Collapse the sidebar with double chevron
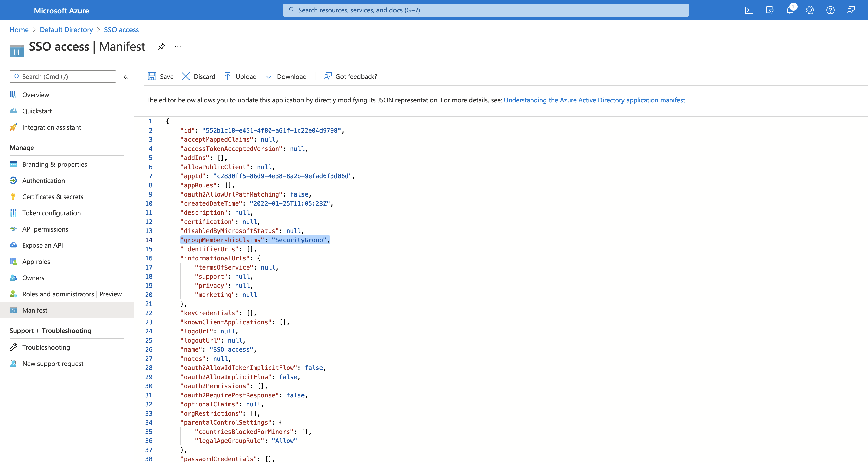868x463 pixels. pos(126,77)
